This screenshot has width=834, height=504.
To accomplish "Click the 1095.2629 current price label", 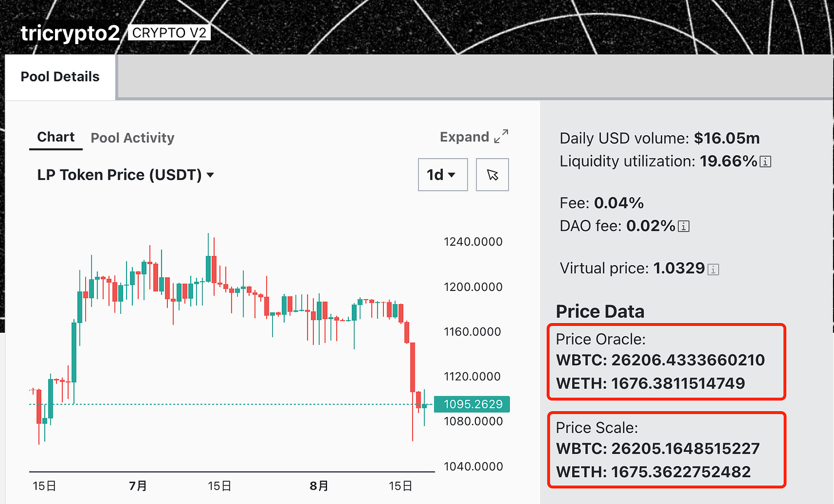I will (473, 404).
